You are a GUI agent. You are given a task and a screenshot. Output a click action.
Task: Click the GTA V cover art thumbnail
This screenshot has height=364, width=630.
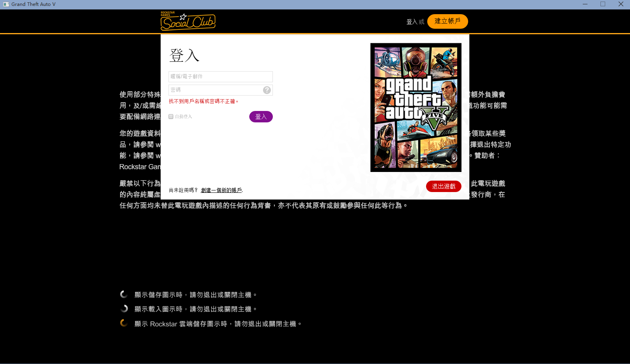(x=416, y=107)
